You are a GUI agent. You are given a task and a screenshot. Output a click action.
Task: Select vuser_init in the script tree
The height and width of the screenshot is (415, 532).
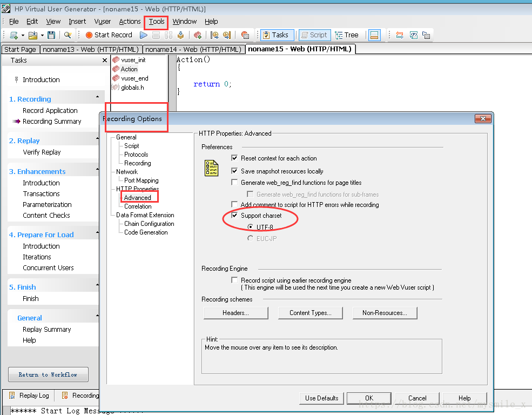click(133, 60)
